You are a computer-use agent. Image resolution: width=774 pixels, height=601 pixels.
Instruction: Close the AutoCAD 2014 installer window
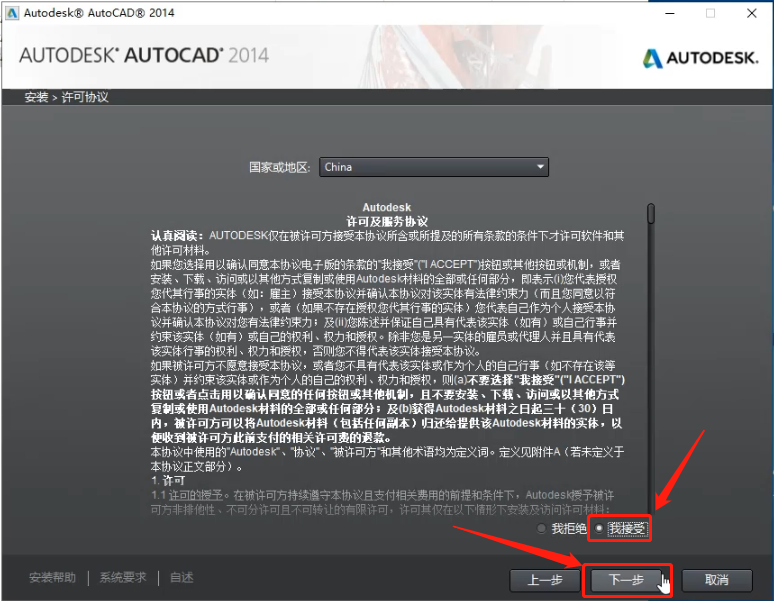[x=751, y=13]
